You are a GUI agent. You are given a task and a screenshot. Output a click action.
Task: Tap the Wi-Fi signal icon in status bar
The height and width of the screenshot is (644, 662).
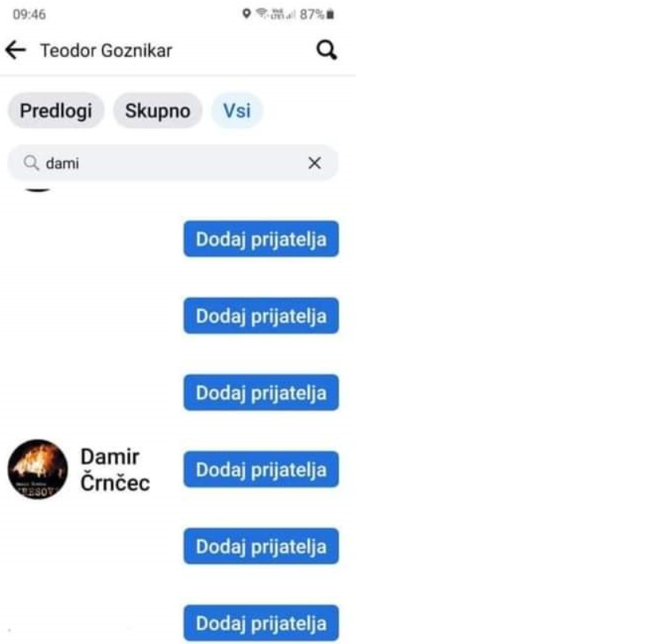click(262, 14)
